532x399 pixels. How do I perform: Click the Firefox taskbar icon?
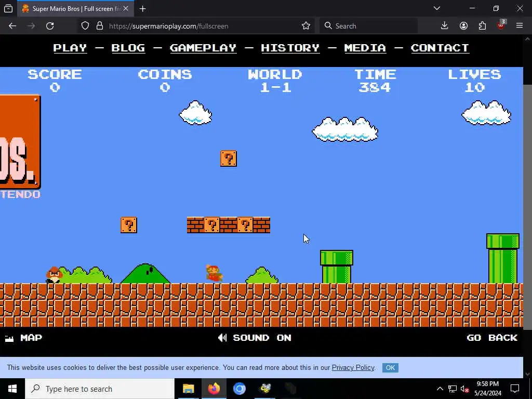214,389
